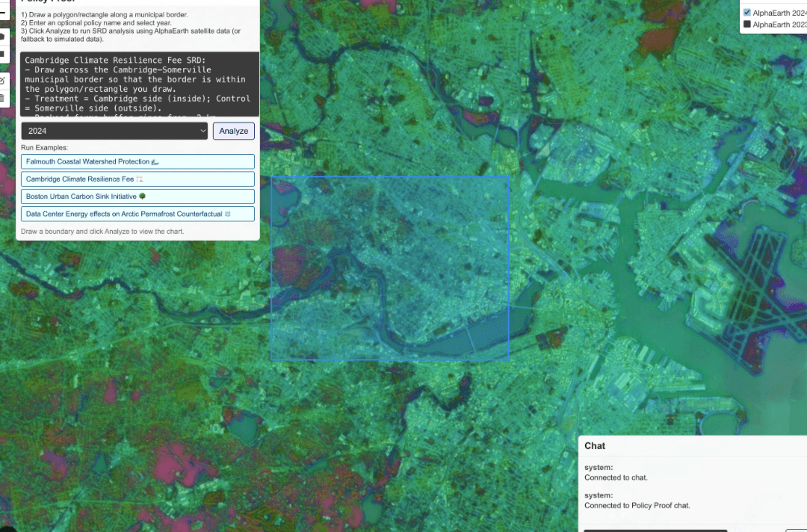Select the draw rectangle tool
The width and height of the screenshot is (807, 532).
click(x=2, y=54)
